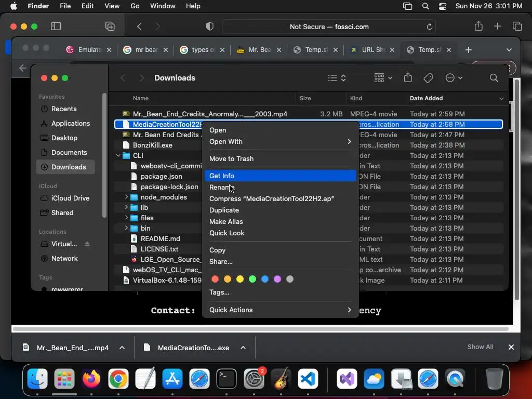Image resolution: width=532 pixels, height=399 pixels.
Task: Open Applications in Finder sidebar
Action: click(65, 124)
